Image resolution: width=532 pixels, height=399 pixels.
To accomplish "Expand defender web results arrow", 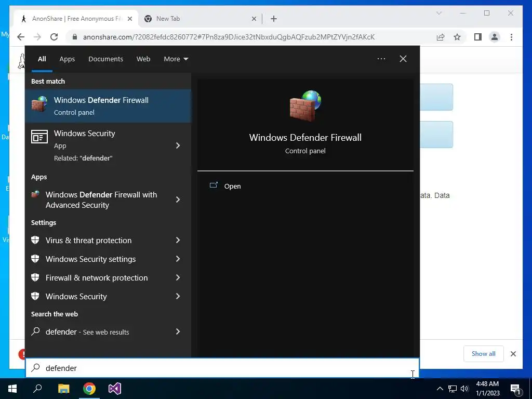I will point(178,332).
